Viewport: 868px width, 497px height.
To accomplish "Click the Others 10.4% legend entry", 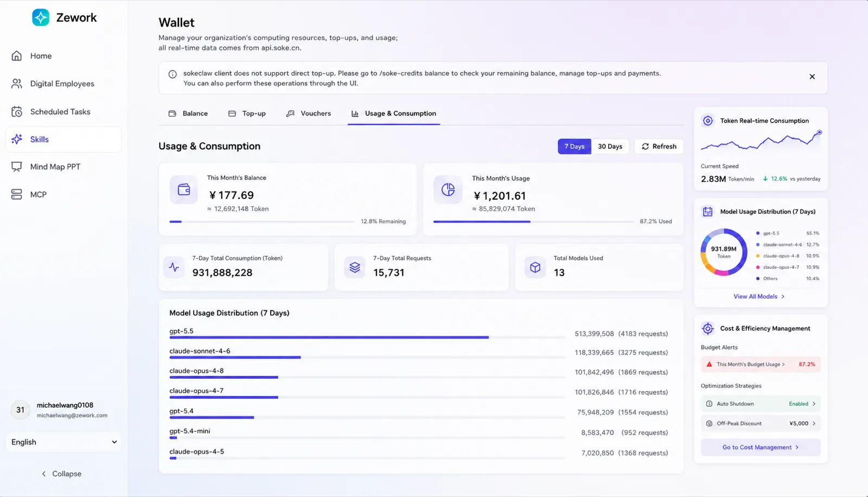I will point(788,279).
